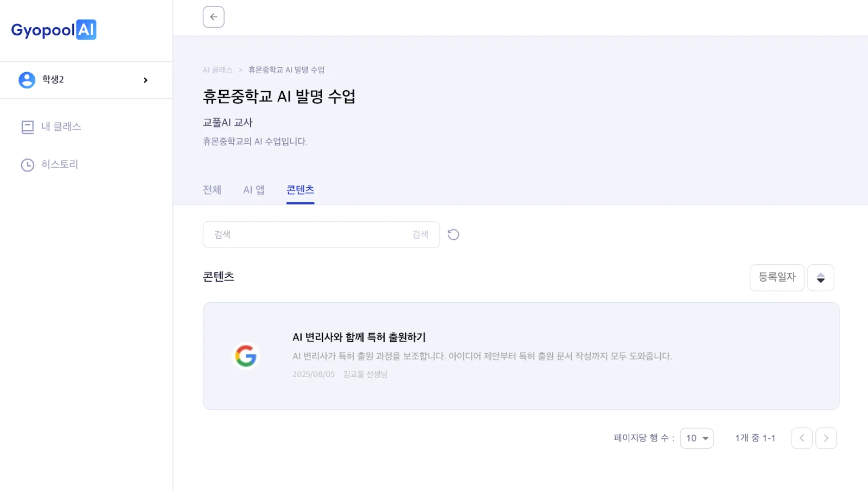Click the 내 클래스 book icon
The width and height of the screenshot is (868, 491).
coord(28,127)
